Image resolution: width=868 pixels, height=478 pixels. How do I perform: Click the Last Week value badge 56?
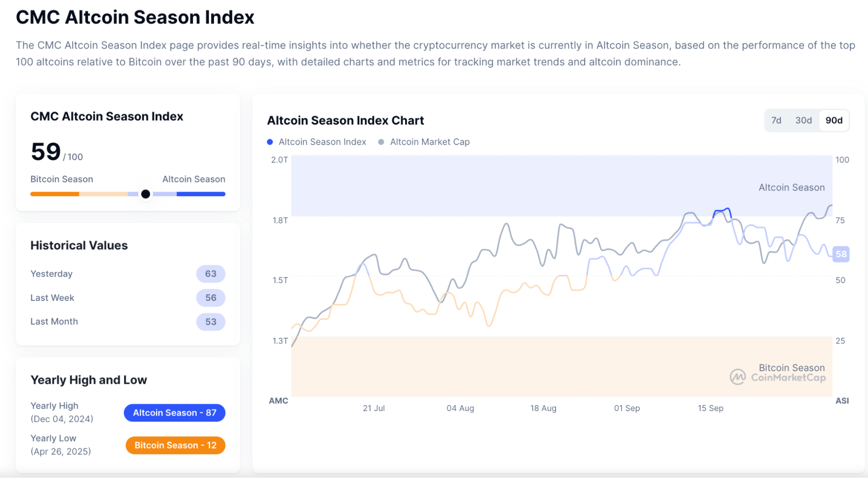click(x=211, y=298)
